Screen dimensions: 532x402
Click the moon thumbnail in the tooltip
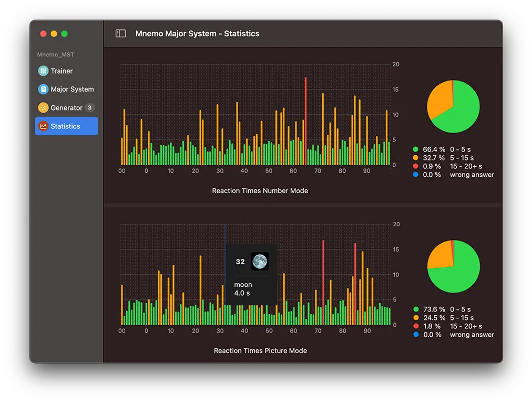point(261,262)
